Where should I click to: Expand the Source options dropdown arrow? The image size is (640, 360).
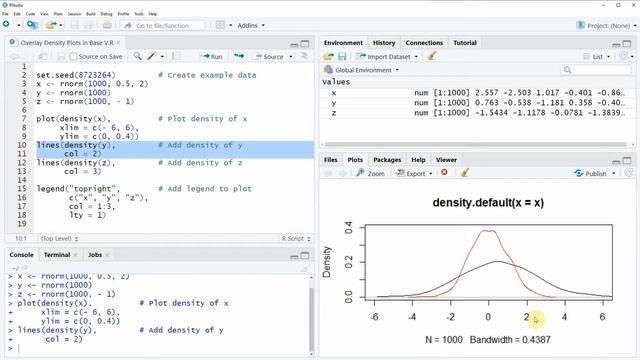tap(291, 56)
